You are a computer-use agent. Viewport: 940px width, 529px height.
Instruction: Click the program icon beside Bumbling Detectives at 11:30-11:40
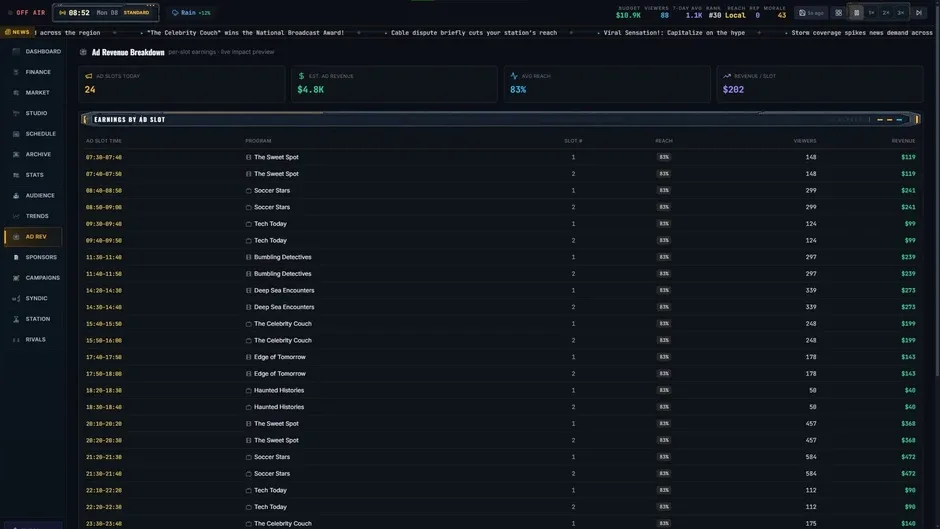coord(249,257)
